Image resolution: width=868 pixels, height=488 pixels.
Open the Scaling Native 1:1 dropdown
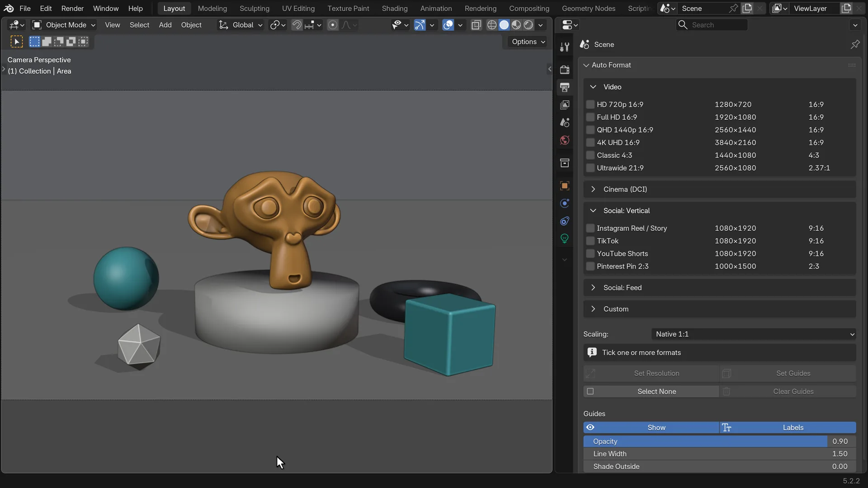coord(754,334)
